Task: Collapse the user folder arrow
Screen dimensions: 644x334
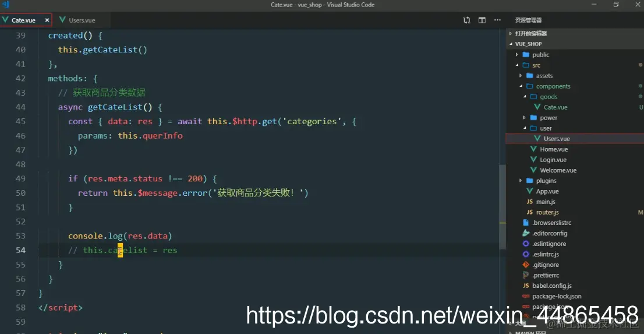Action: tap(525, 128)
